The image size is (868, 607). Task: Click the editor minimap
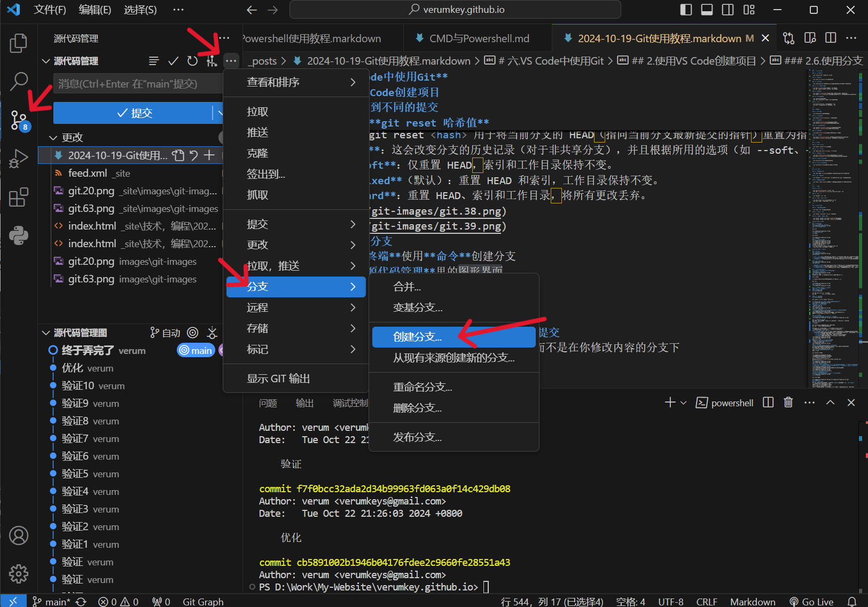833,228
